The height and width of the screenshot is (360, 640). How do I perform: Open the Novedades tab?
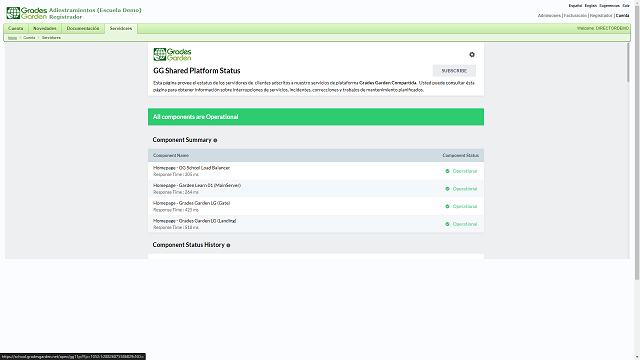[44, 29]
